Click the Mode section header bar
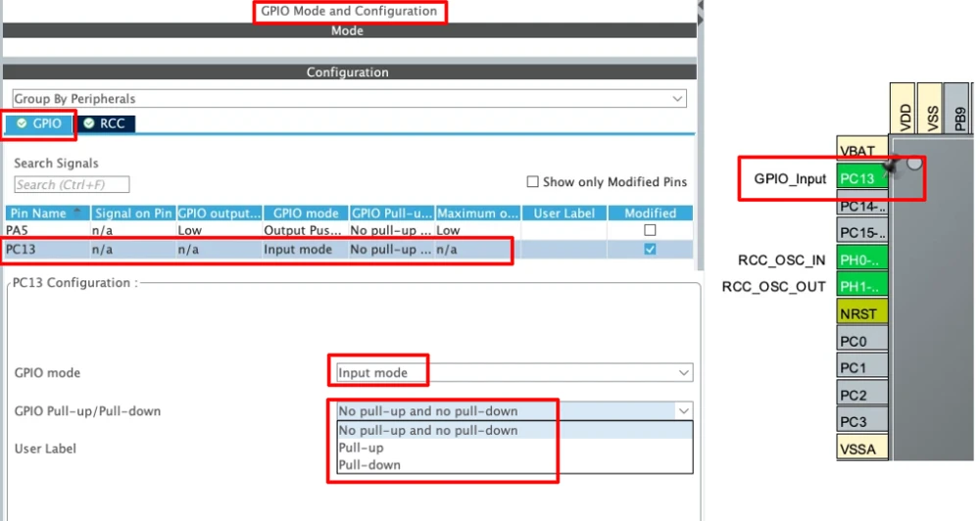Viewport: 980px width, 521px height. pos(350,30)
